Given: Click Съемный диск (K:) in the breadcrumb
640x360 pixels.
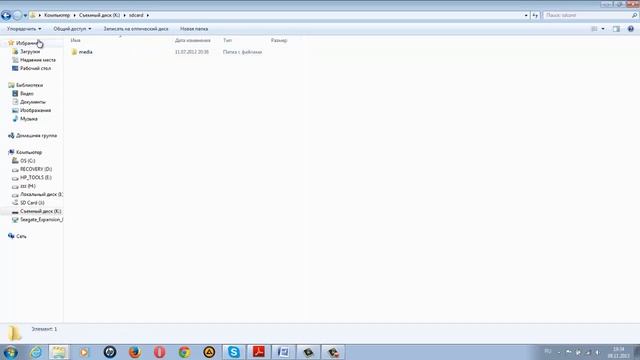Looking at the screenshot, I should pos(99,15).
